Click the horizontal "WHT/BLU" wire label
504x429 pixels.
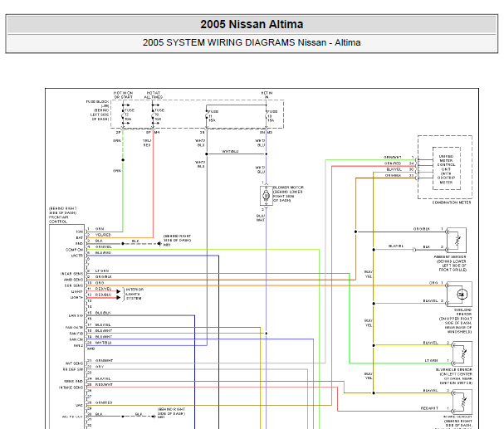coord(230,151)
